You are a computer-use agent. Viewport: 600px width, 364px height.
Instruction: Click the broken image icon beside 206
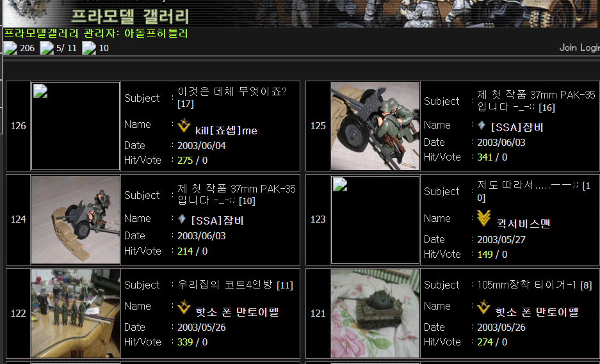click(x=10, y=48)
